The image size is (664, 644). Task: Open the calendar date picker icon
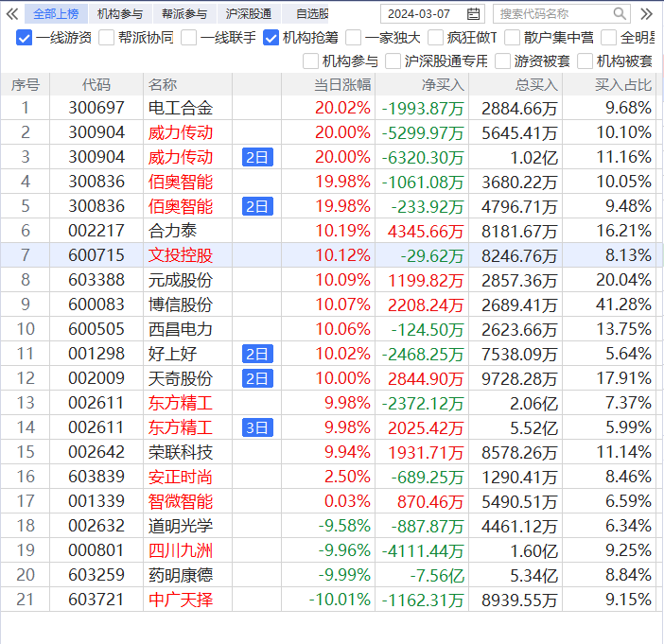[473, 14]
